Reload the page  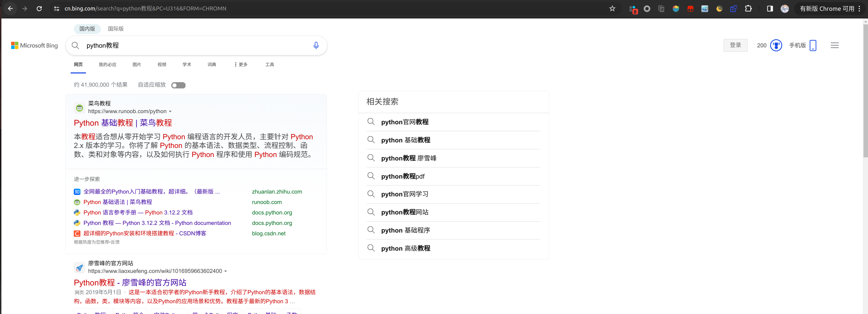pyautogui.click(x=40, y=8)
